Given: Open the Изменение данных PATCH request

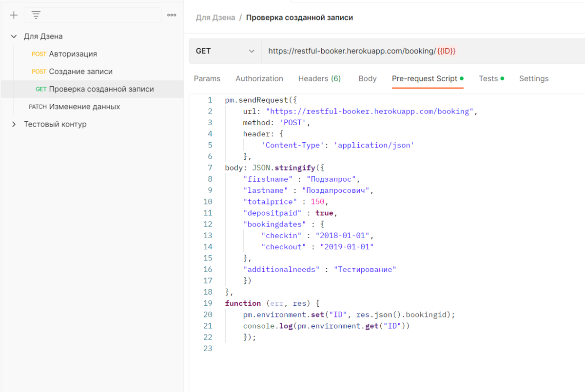Looking at the screenshot, I should click(84, 107).
